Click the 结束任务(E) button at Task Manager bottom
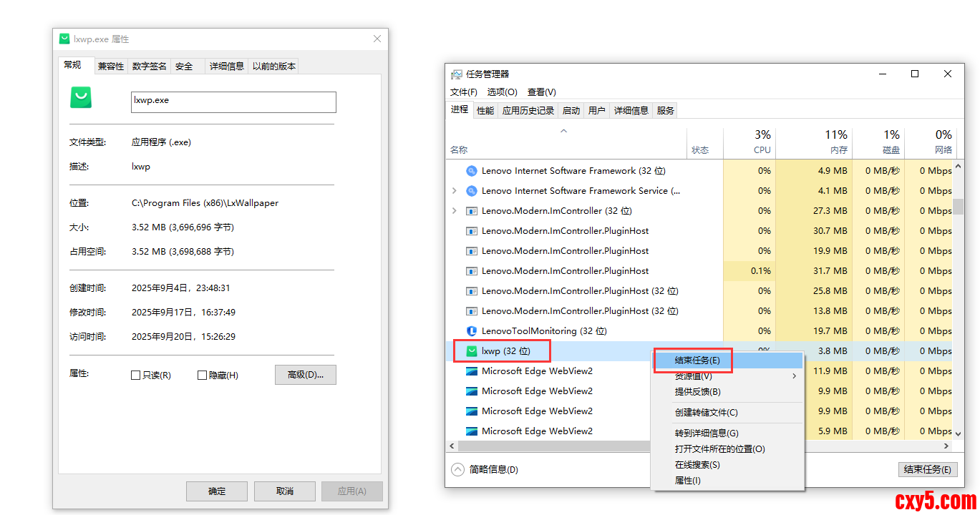Screen dimensions: 980x515 (928, 469)
